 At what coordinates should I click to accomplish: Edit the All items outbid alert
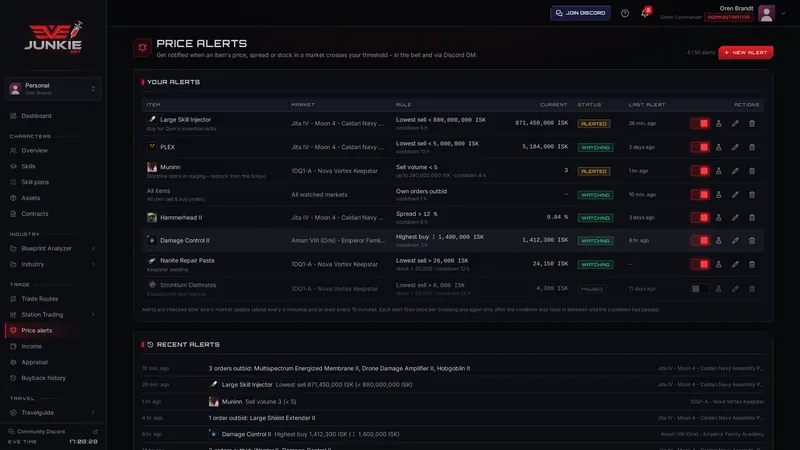tap(735, 194)
